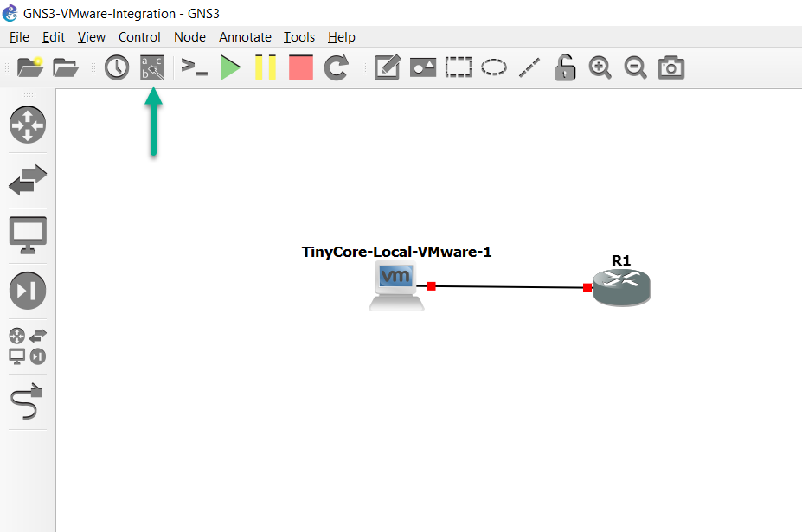Click the Reload all nodes icon
Screen dimensions: 802x532
point(337,67)
